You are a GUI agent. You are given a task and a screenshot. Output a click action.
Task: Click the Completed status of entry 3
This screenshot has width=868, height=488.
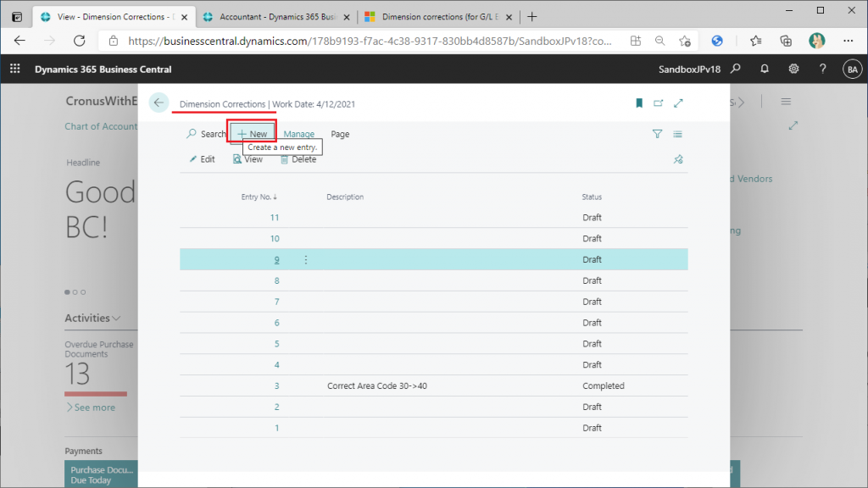click(604, 385)
